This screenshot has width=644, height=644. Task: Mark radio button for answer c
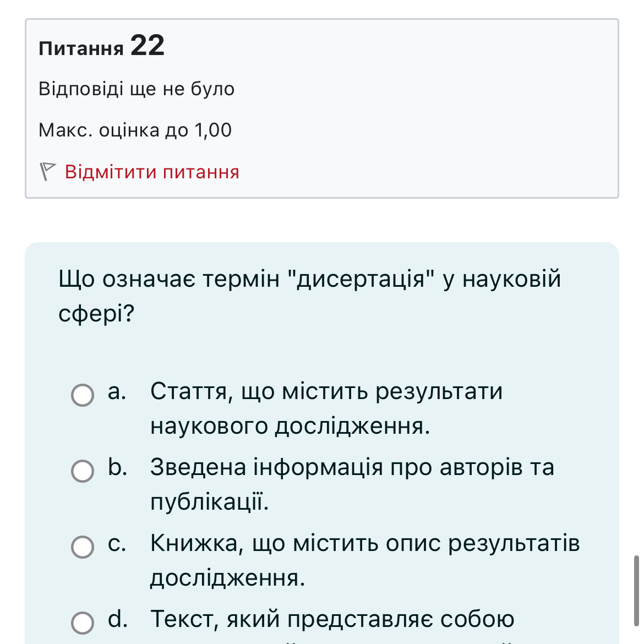[x=83, y=547]
